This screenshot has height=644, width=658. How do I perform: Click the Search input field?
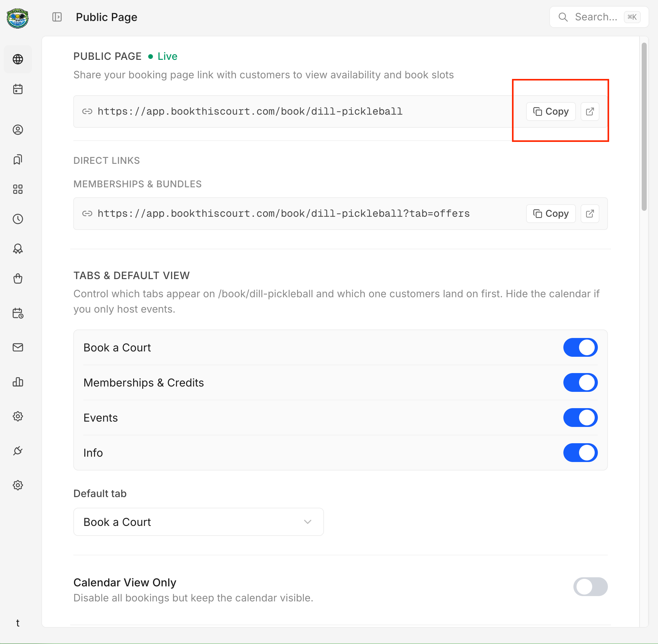click(x=599, y=17)
